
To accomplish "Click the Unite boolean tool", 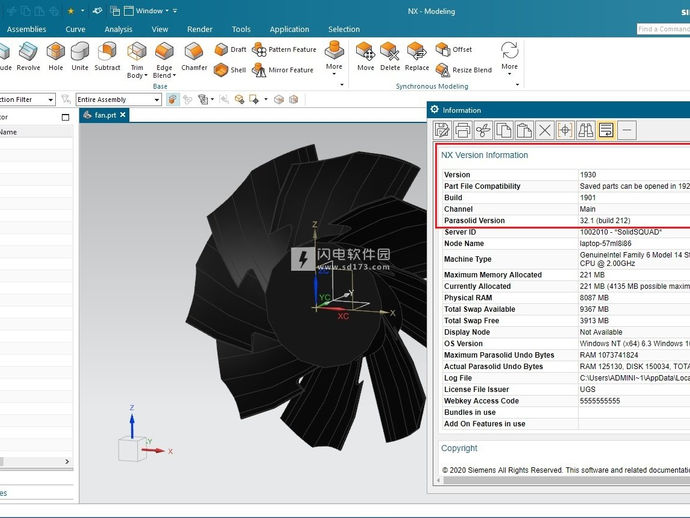I will (x=80, y=56).
